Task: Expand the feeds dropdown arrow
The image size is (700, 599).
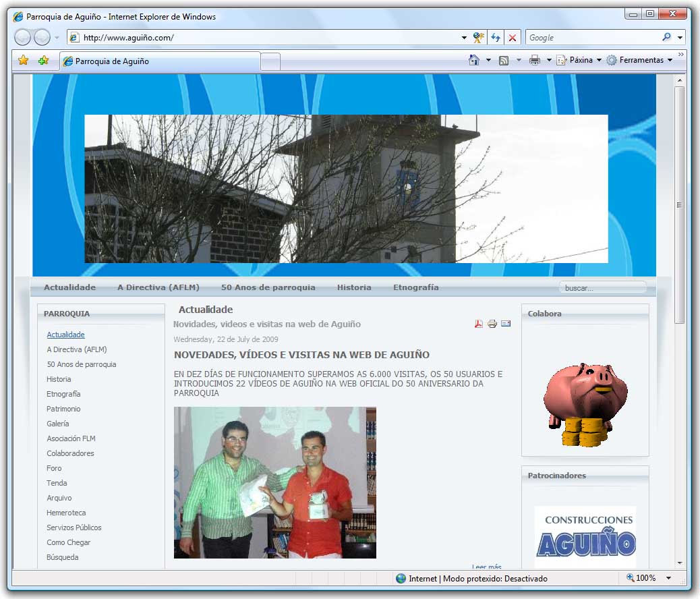Action: [519, 60]
